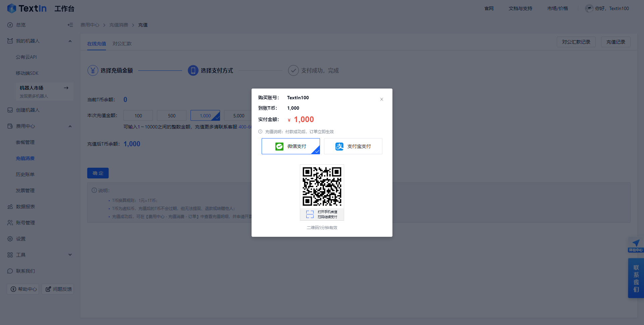This screenshot has height=325, width=644.
Task: Expand the 工具 menu chevron
Action: point(70,255)
